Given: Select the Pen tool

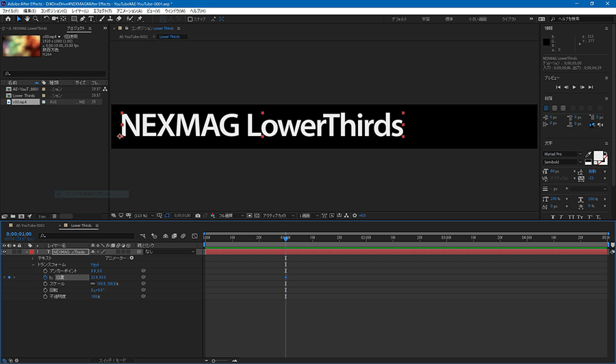Looking at the screenshot, I should pos(83,18).
